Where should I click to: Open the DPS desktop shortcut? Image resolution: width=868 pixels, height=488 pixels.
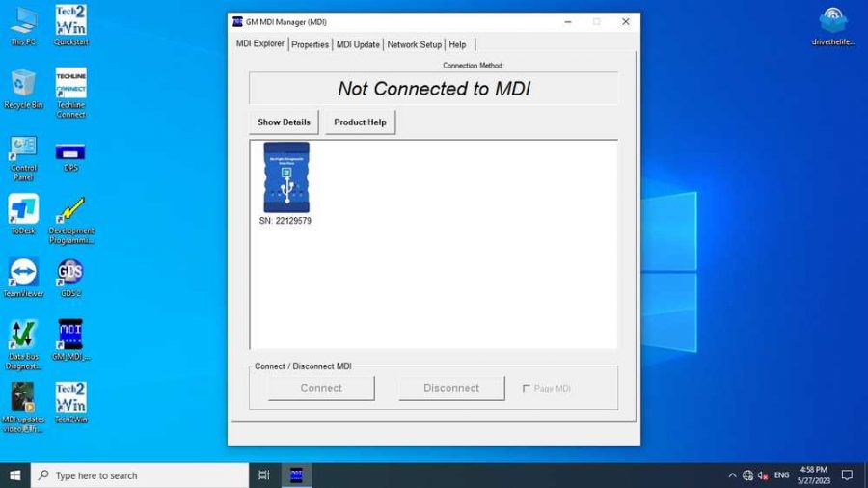click(70, 151)
